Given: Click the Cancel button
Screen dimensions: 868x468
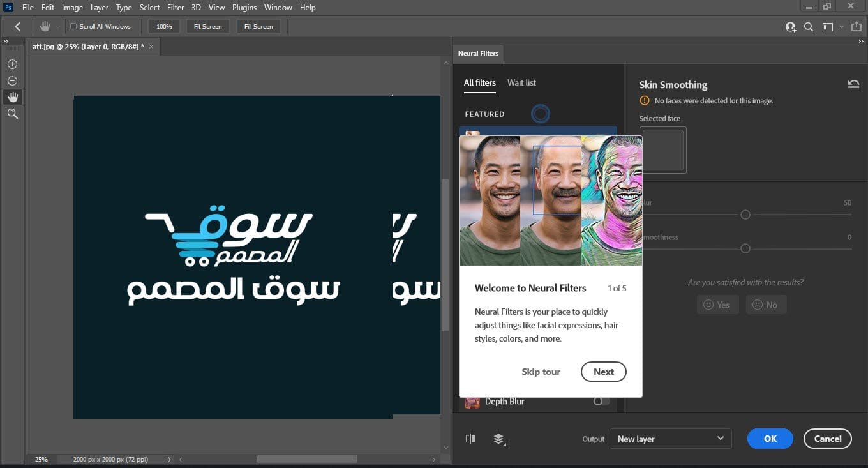Looking at the screenshot, I should (828, 439).
